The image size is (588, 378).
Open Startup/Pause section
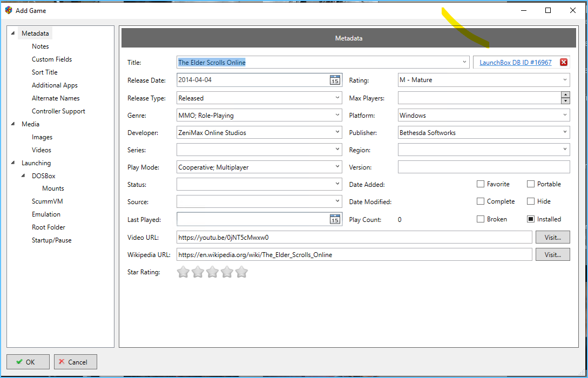pyautogui.click(x=52, y=240)
